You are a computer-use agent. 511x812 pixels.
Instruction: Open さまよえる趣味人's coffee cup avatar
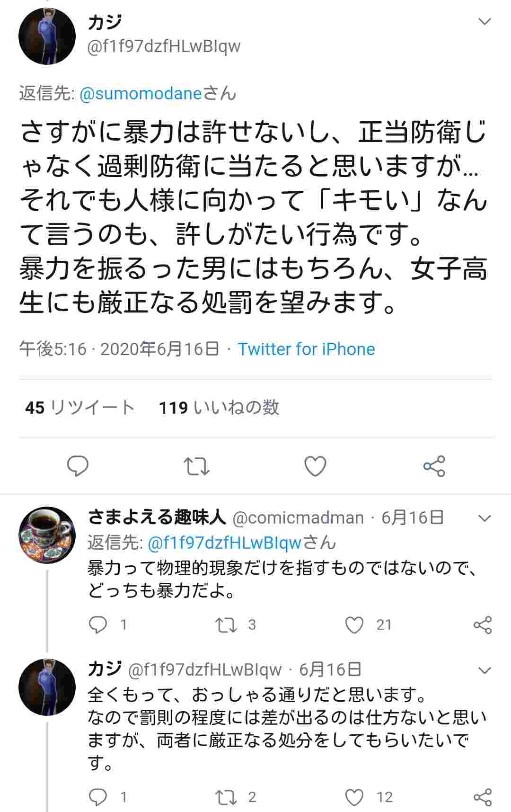tap(47, 535)
